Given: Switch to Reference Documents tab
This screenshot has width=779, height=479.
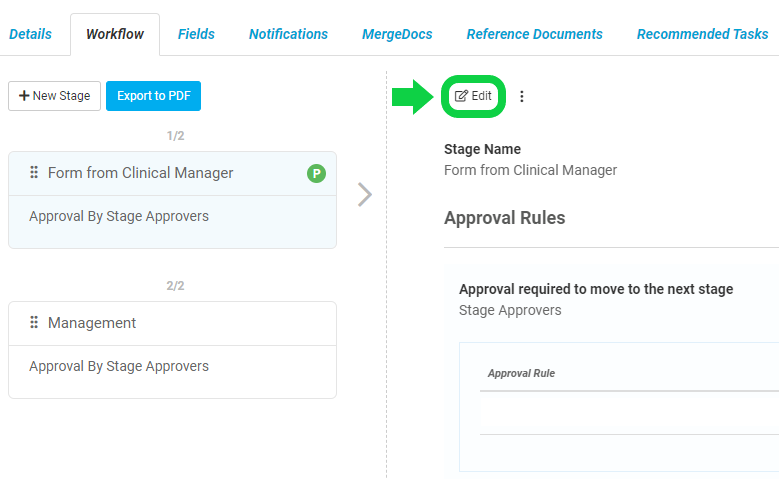Looking at the screenshot, I should click(535, 34).
